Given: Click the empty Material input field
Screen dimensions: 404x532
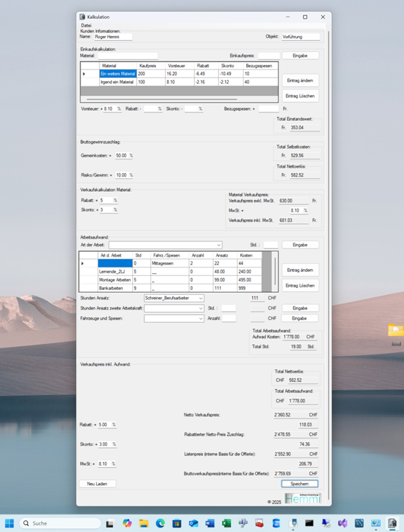Looking at the screenshot, I should [128, 56].
